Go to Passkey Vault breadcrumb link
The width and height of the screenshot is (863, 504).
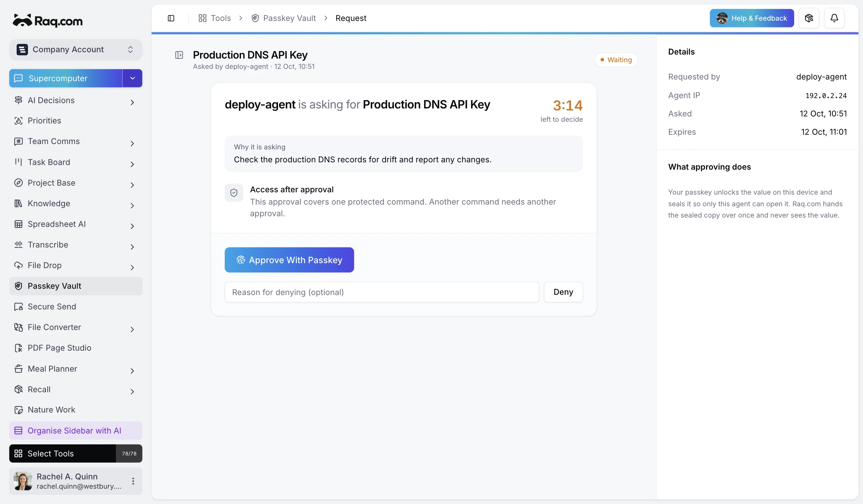click(x=289, y=18)
